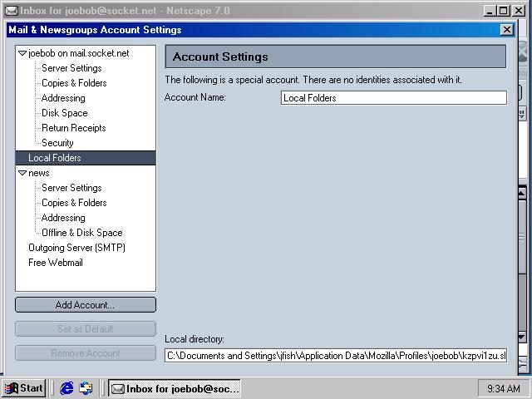Screen dimensions: 532x399
Task: Open Copies & Folders under joebob account
Action: pos(74,83)
